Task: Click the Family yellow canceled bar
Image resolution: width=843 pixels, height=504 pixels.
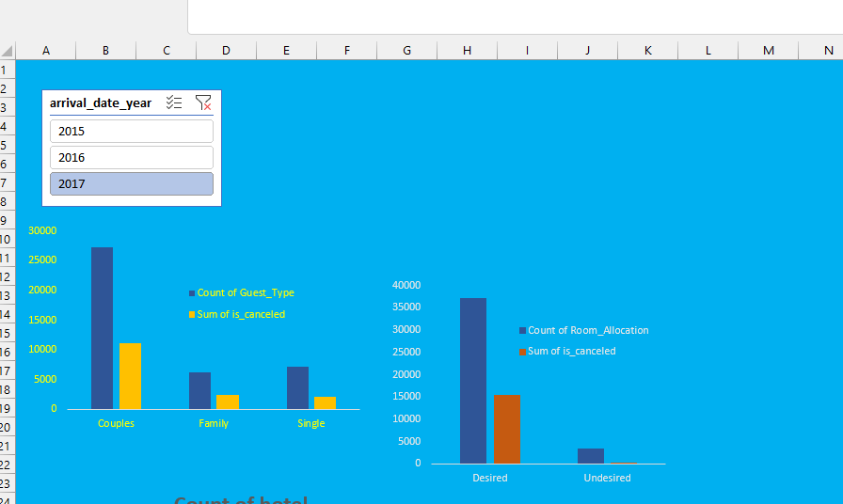Action: 228,402
